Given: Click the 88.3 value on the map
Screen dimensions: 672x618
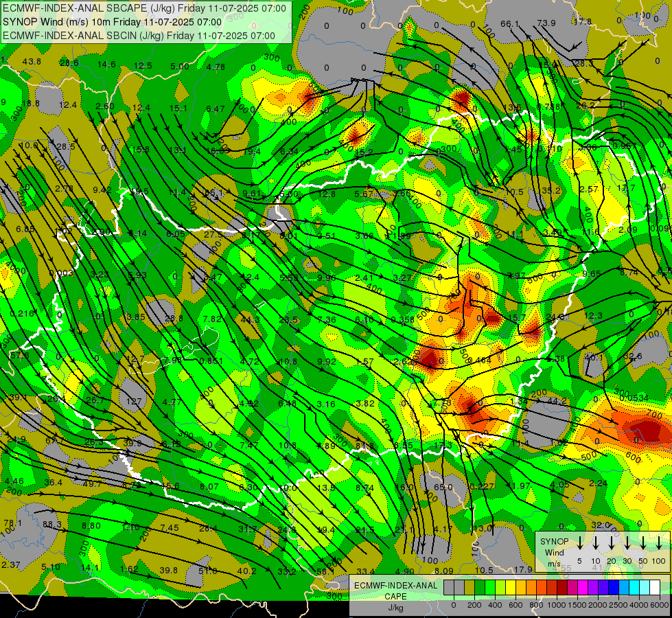Looking at the screenshot, I should [52, 525].
